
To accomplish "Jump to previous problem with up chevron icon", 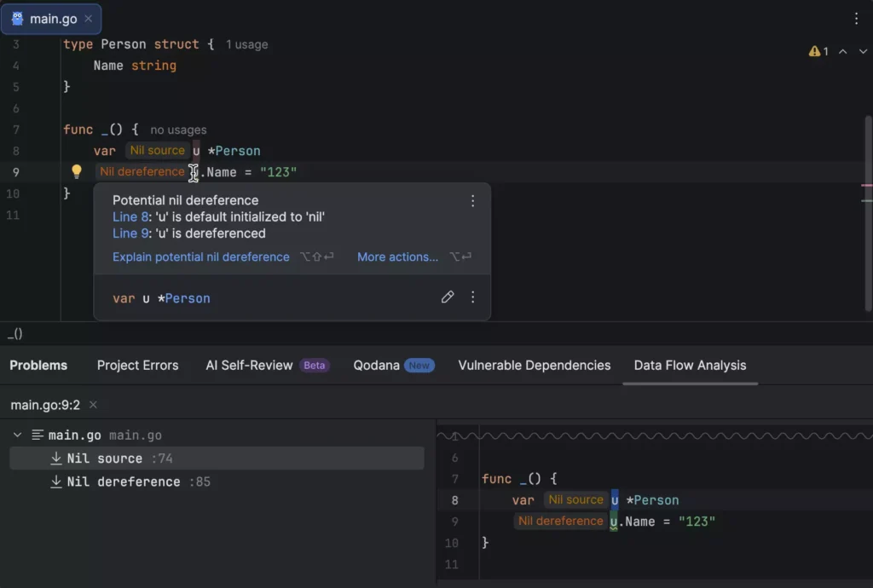I will pos(843,51).
